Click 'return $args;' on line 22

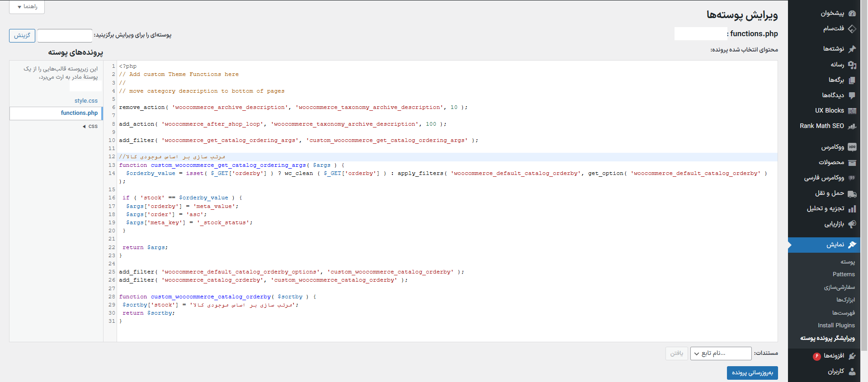145,248
